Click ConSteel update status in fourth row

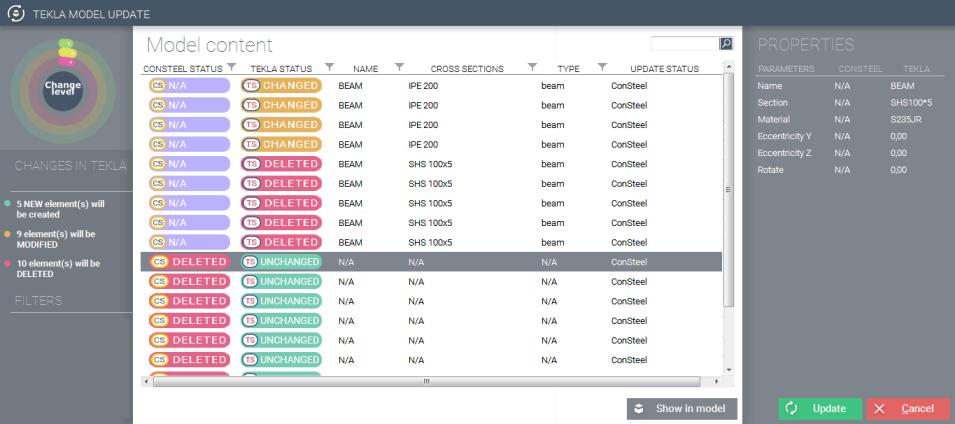coord(629,144)
